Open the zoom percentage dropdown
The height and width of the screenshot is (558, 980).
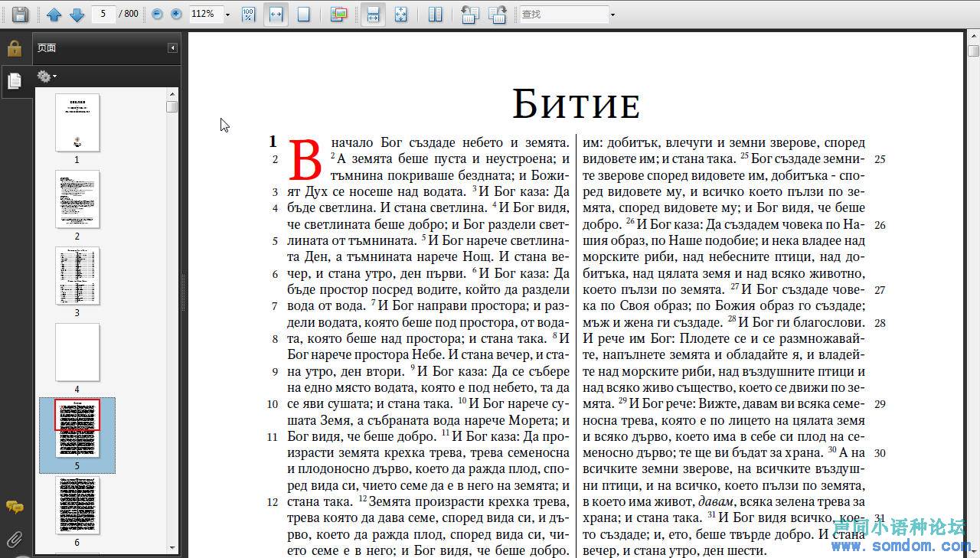click(x=227, y=15)
